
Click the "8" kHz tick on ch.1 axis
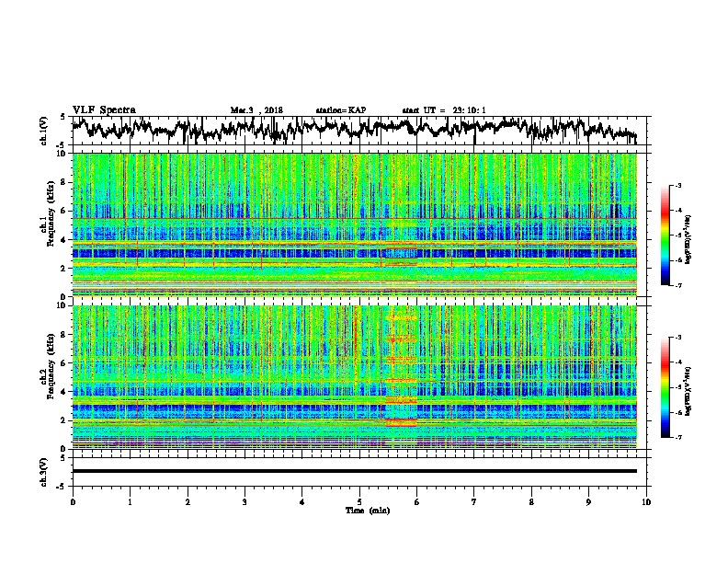63,182
